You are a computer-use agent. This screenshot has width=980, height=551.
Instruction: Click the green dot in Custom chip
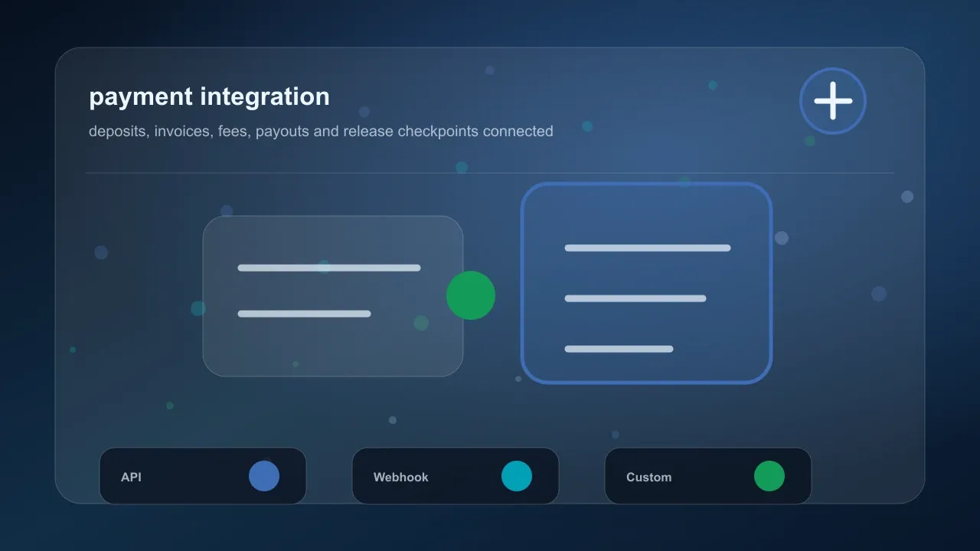coord(769,476)
